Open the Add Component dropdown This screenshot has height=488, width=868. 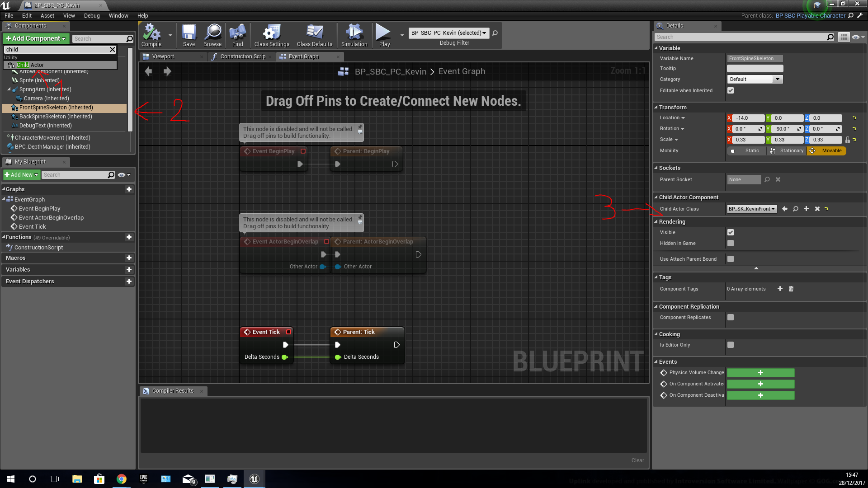pos(36,39)
